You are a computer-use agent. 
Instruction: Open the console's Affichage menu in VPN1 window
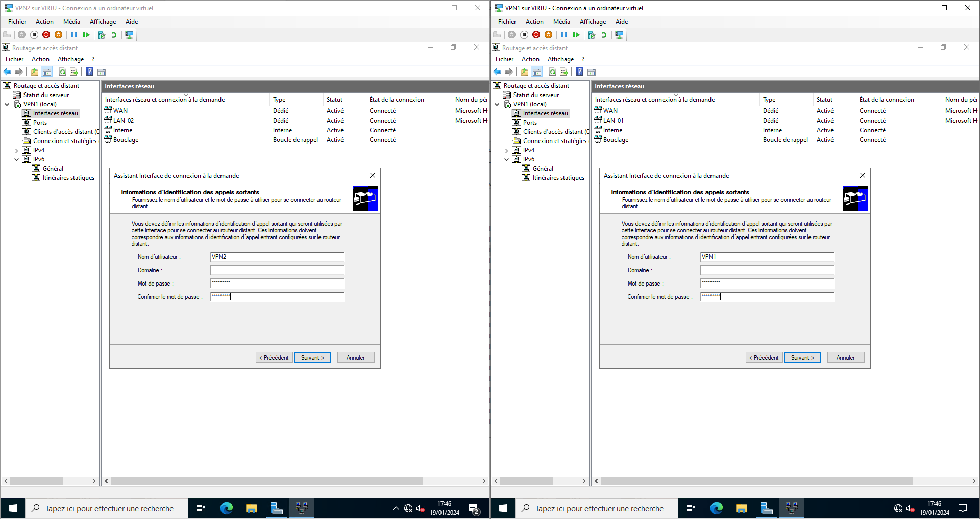pyautogui.click(x=560, y=59)
